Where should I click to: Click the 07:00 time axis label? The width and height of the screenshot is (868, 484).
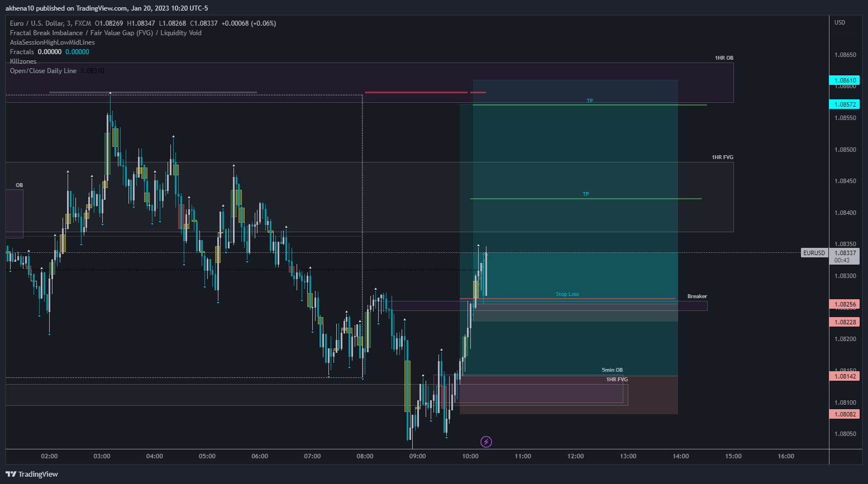[312, 456]
